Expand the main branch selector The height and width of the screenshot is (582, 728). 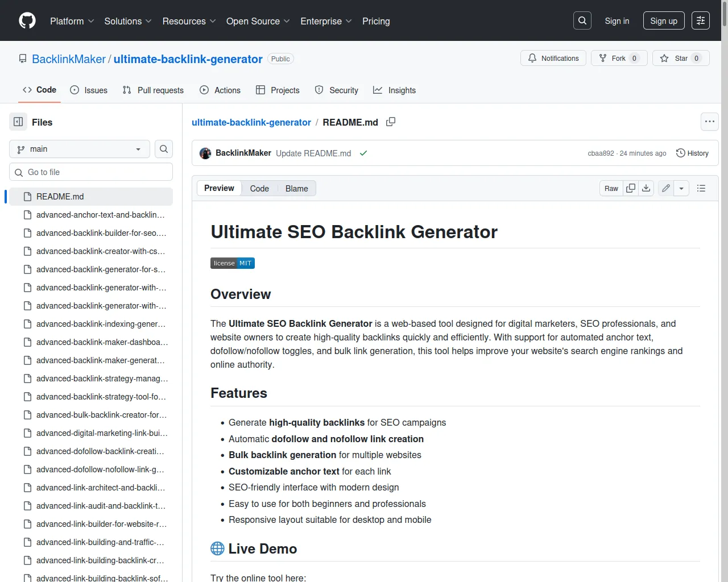[x=80, y=149]
